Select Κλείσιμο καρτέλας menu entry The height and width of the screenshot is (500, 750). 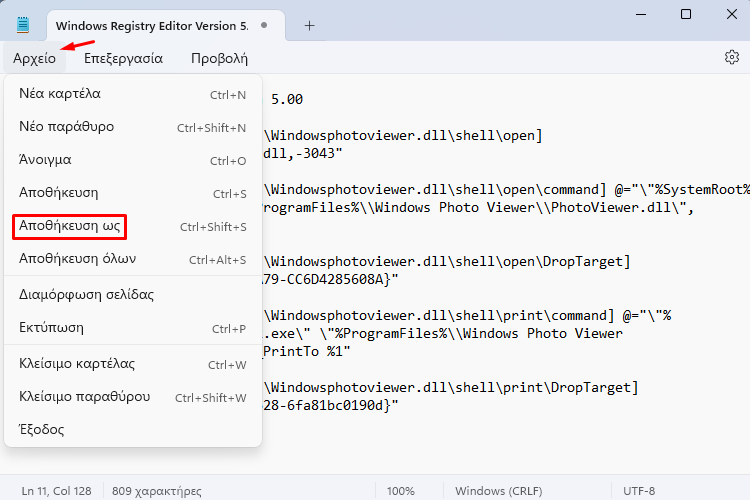132,364
